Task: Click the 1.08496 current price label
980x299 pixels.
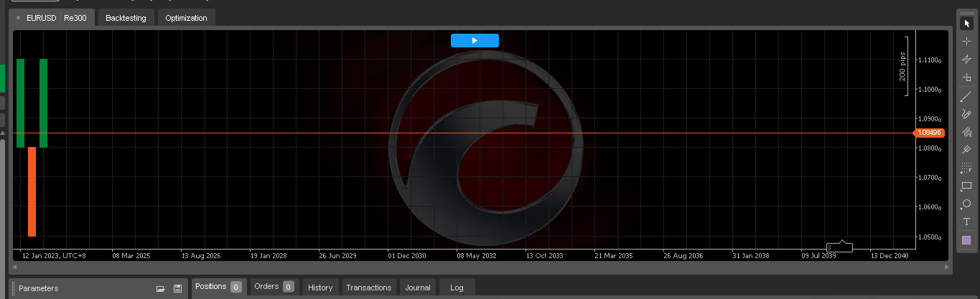Action: tap(929, 133)
